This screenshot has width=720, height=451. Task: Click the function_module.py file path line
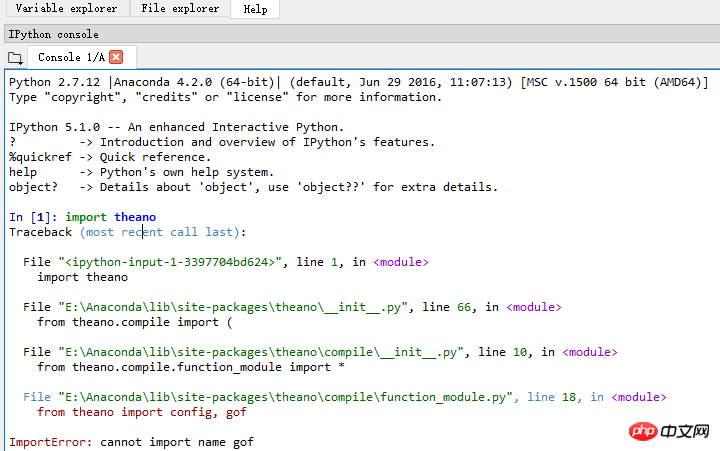(x=344, y=397)
